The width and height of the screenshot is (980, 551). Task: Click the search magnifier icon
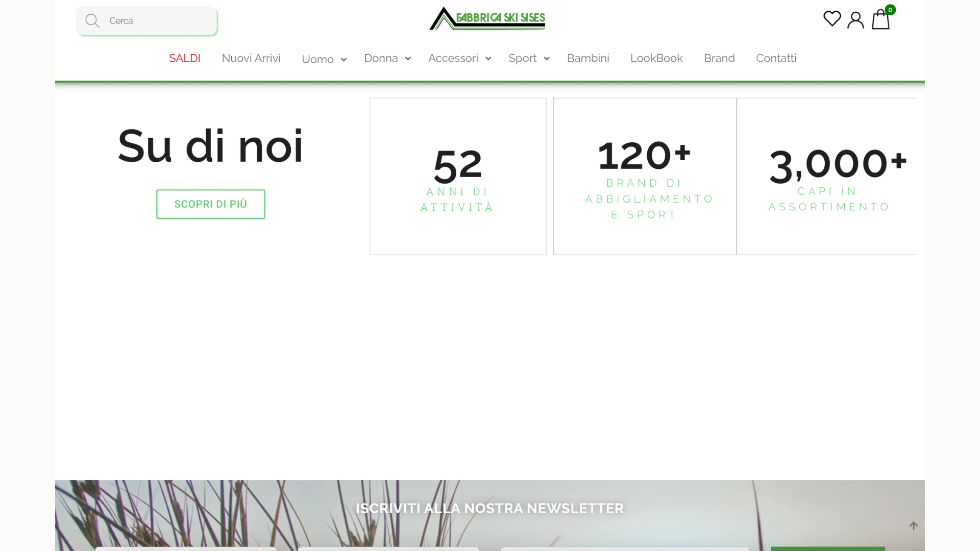click(92, 21)
